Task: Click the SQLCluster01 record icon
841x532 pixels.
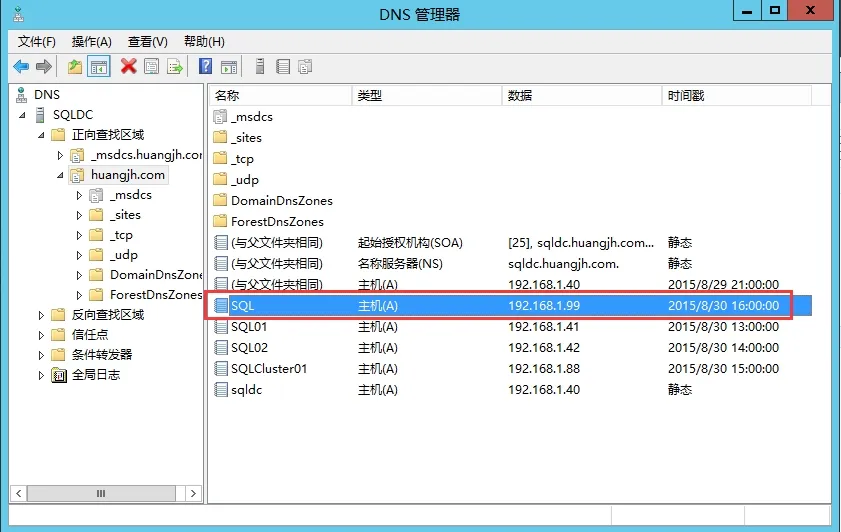Action: [220, 368]
